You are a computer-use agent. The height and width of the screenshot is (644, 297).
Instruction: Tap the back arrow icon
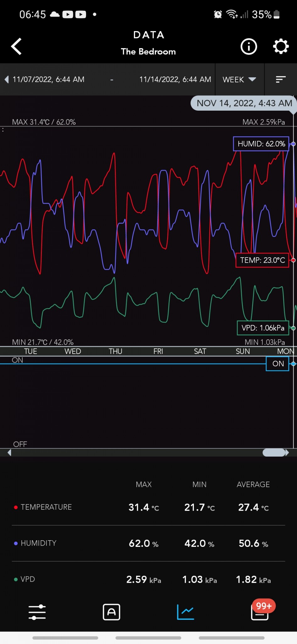tap(16, 47)
